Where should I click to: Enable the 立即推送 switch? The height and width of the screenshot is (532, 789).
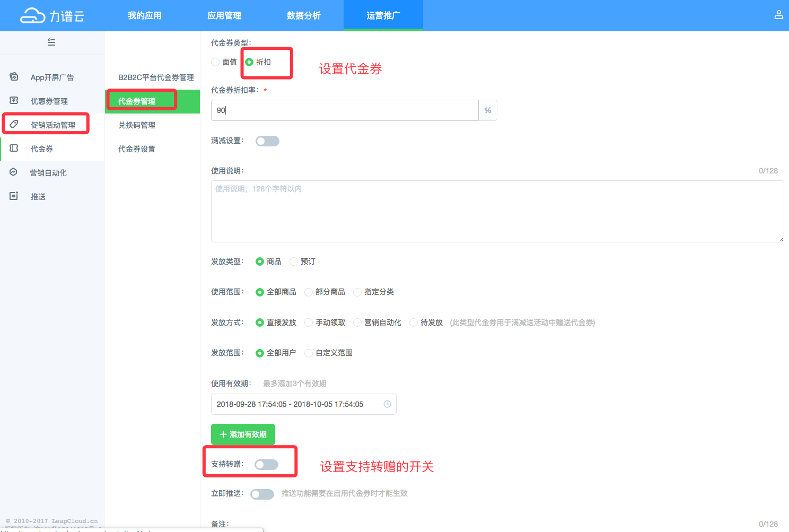pos(262,494)
